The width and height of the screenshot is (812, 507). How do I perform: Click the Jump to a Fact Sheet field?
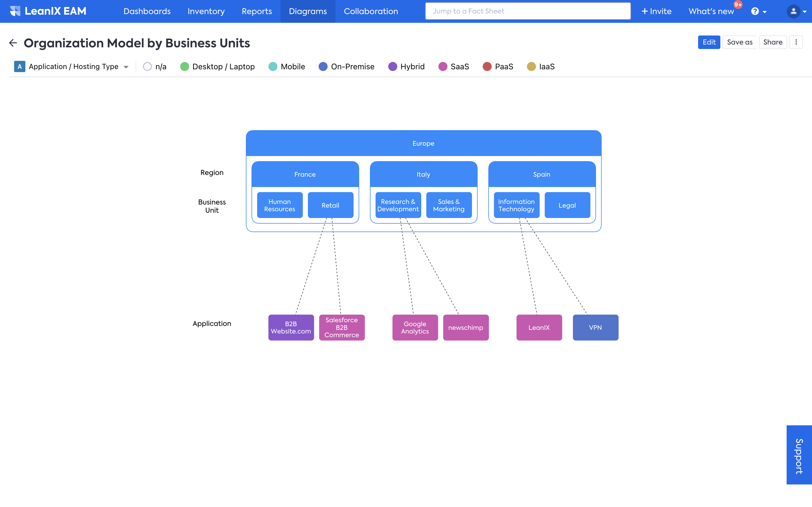click(x=528, y=11)
